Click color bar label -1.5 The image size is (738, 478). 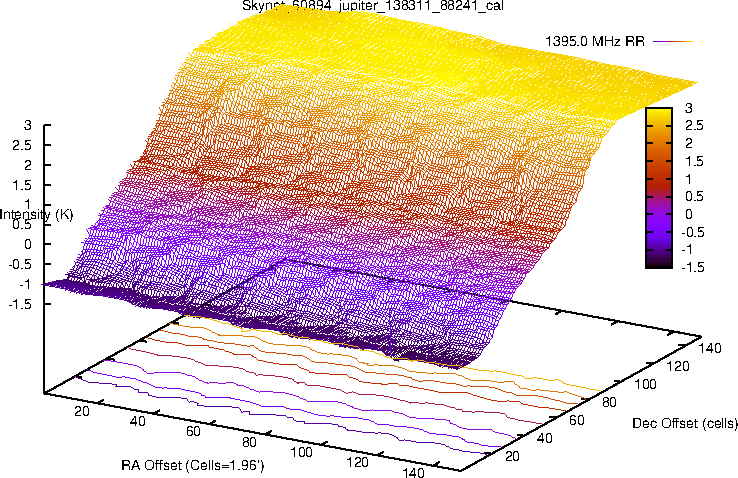(x=692, y=267)
